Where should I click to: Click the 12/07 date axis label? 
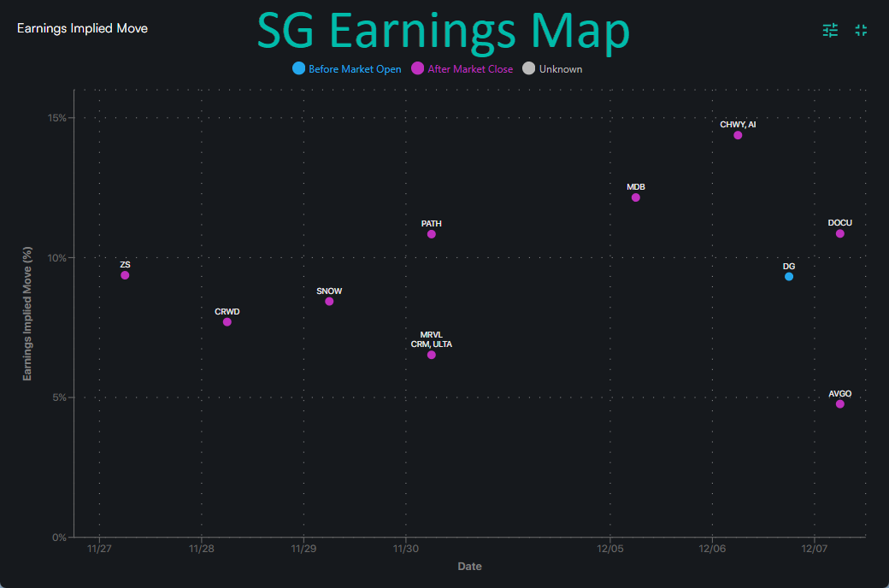[x=814, y=549]
